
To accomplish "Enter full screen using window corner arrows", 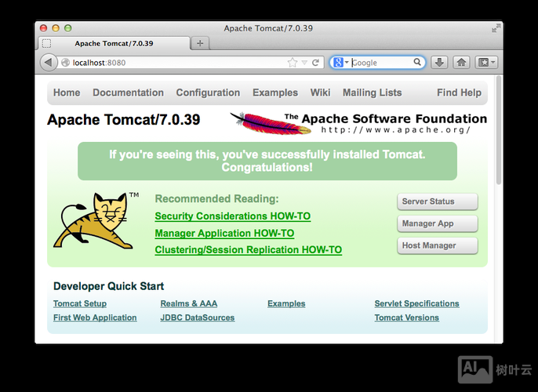I will 496,28.
